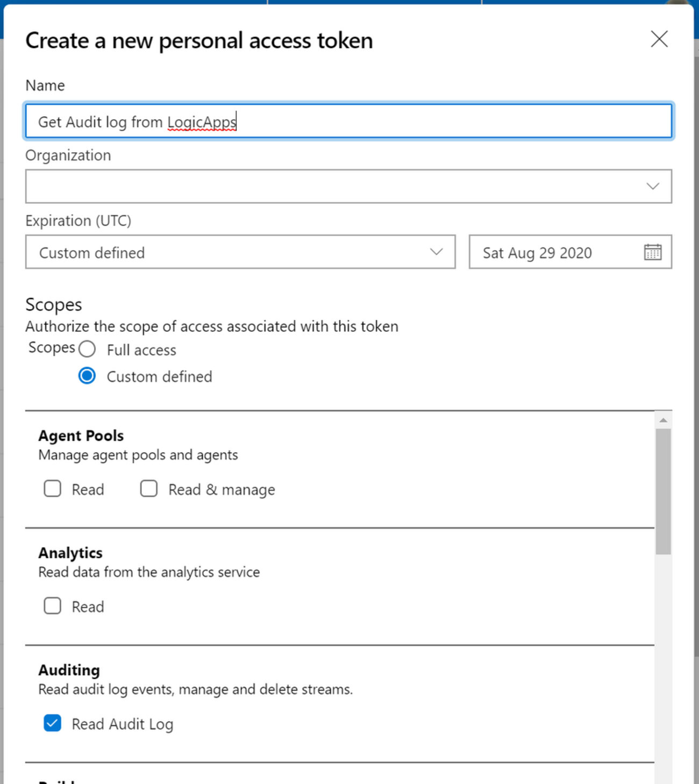Click the Expiration dropdown chevron arrow
The height and width of the screenshot is (784, 699).
(x=436, y=252)
